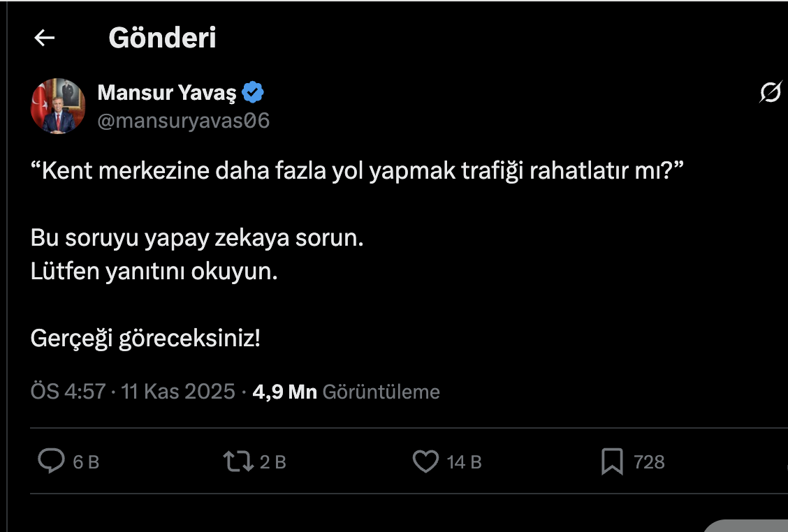Image resolution: width=788 pixels, height=532 pixels.
Task: Click the quoted question about Kent merkezine
Action: (356, 171)
